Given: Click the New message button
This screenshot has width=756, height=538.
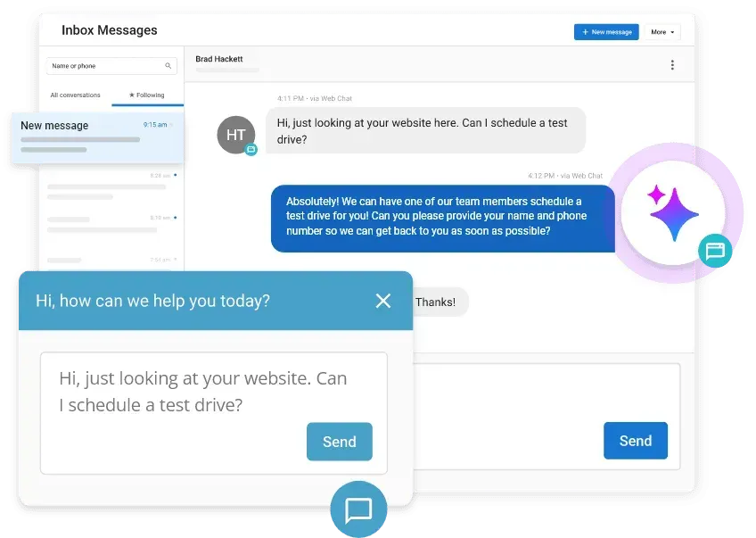Looking at the screenshot, I should click(x=606, y=32).
